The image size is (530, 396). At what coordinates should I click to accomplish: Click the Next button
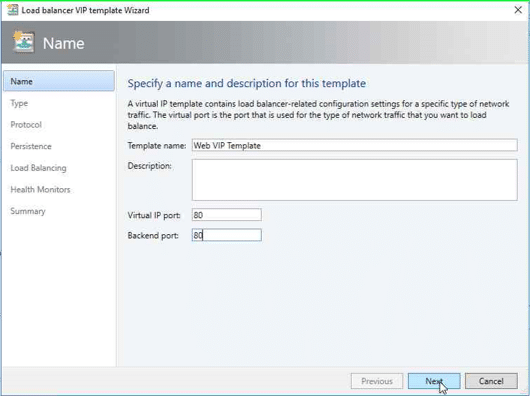click(x=434, y=381)
